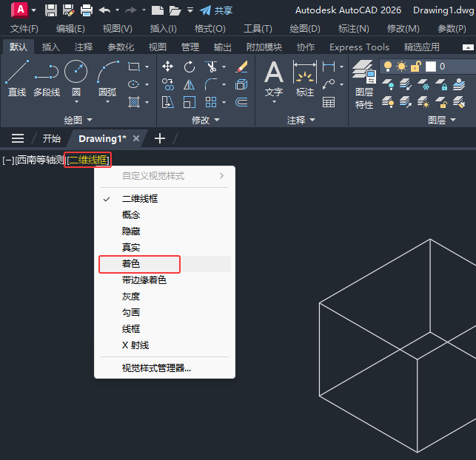
Task: Add new drawing tab with plus
Action: pos(160,138)
